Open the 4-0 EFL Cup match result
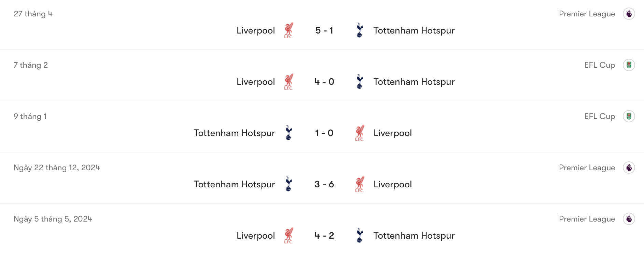The height and width of the screenshot is (253, 644). (324, 81)
